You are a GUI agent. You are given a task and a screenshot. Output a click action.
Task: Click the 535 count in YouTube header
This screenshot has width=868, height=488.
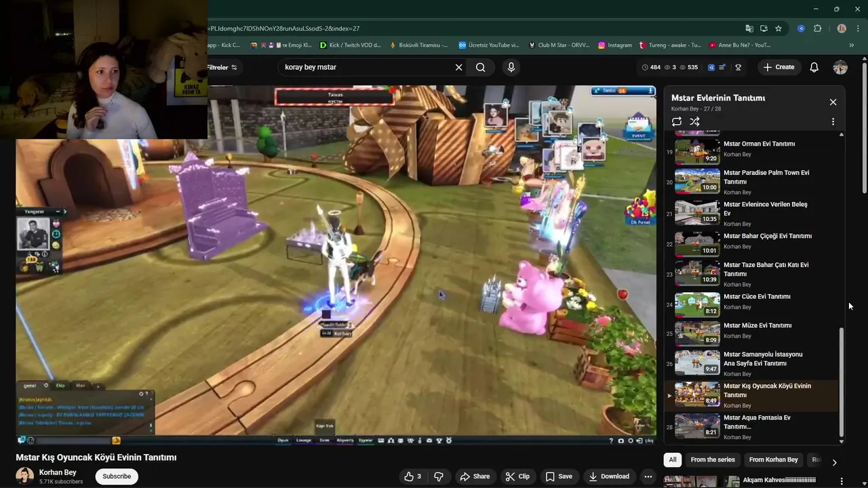tap(689, 67)
